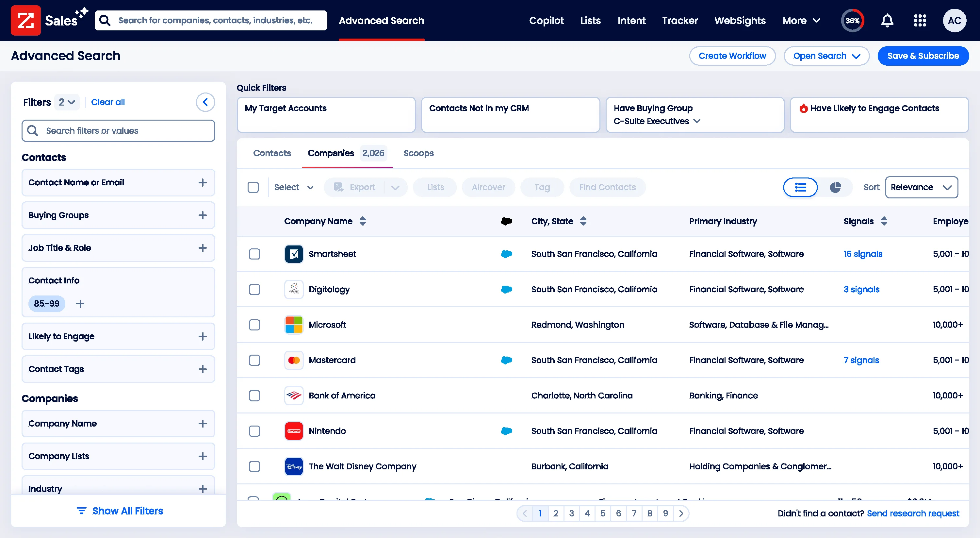Open 16 signals for Smartsheet
Viewport: 980px width, 538px height.
(862, 254)
